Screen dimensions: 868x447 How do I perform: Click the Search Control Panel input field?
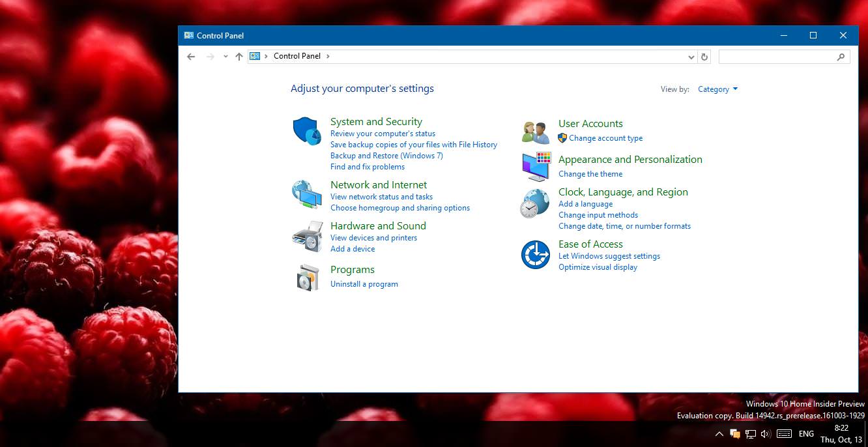[x=777, y=57]
